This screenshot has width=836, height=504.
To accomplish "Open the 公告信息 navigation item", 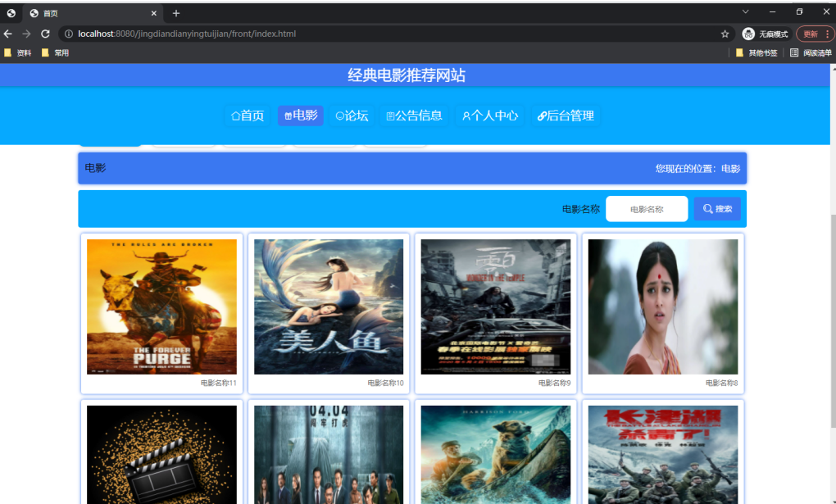I will point(414,116).
